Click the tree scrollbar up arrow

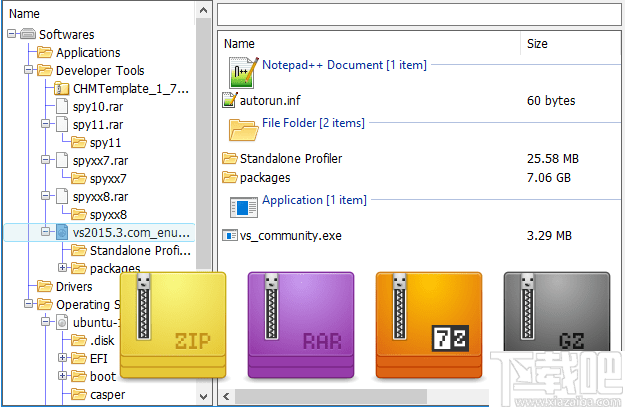coord(203,10)
